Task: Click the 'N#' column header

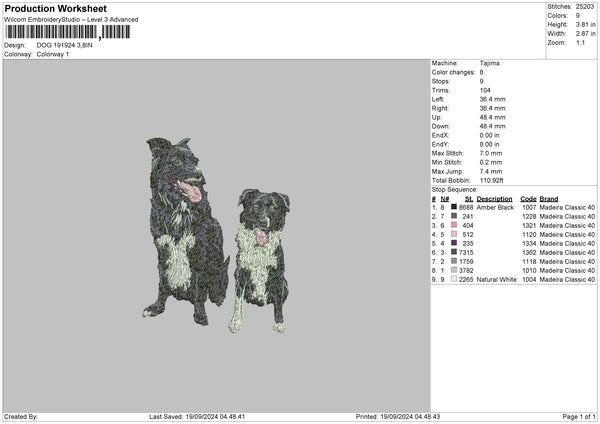Action: (x=445, y=199)
